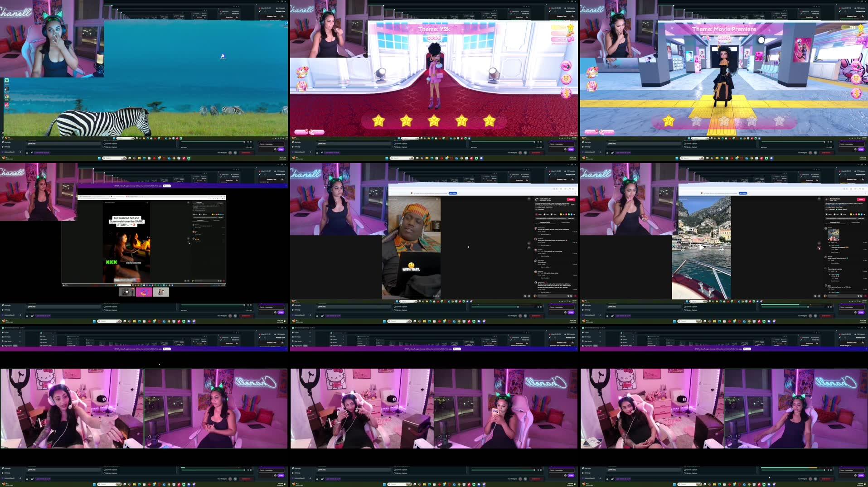Switch to Creator videos tab in headwrap tile
Screen dimensions: 868x487
pyautogui.click(x=565, y=222)
